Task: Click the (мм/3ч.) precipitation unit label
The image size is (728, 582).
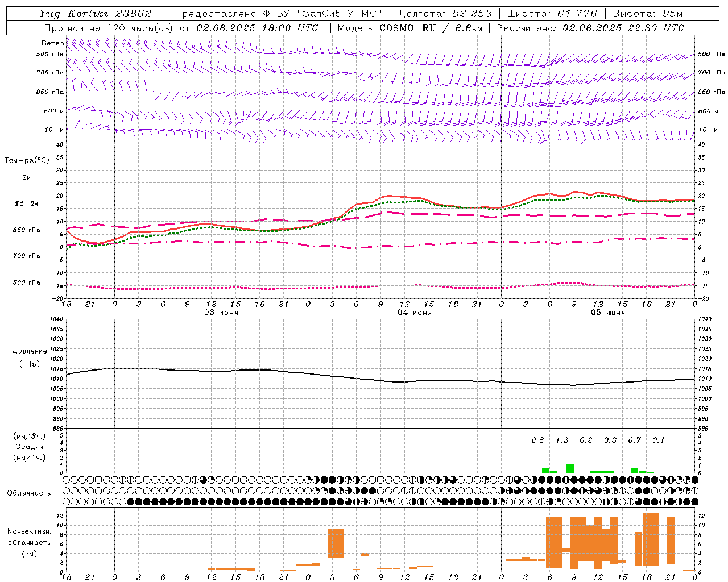Action: point(29,436)
